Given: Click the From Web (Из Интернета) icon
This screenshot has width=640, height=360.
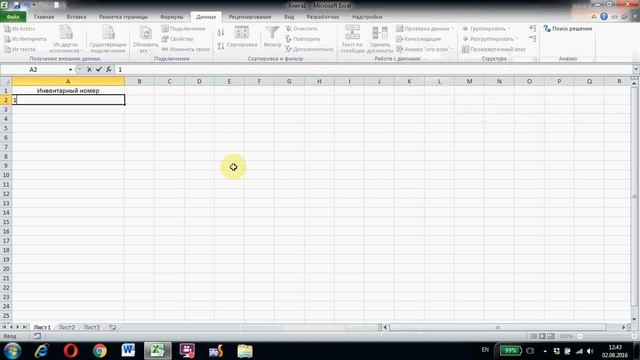Looking at the screenshot, I should 7,39.
